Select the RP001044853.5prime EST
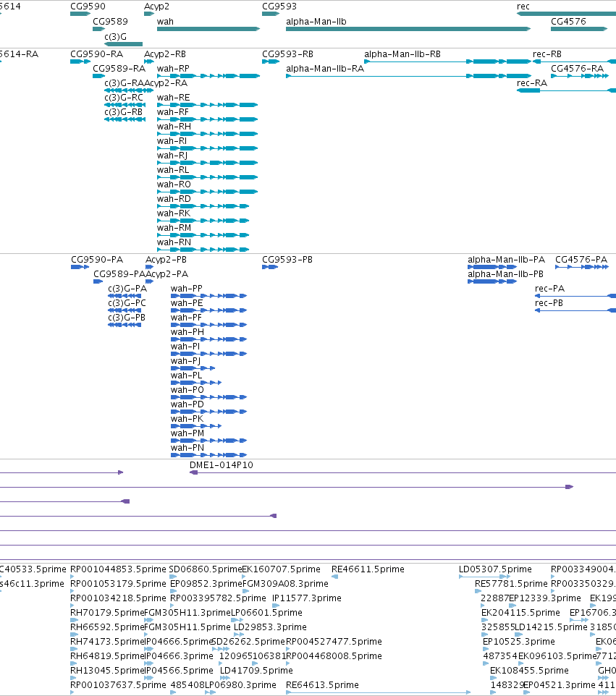Viewport: 616px width, 696px height. click(73, 577)
